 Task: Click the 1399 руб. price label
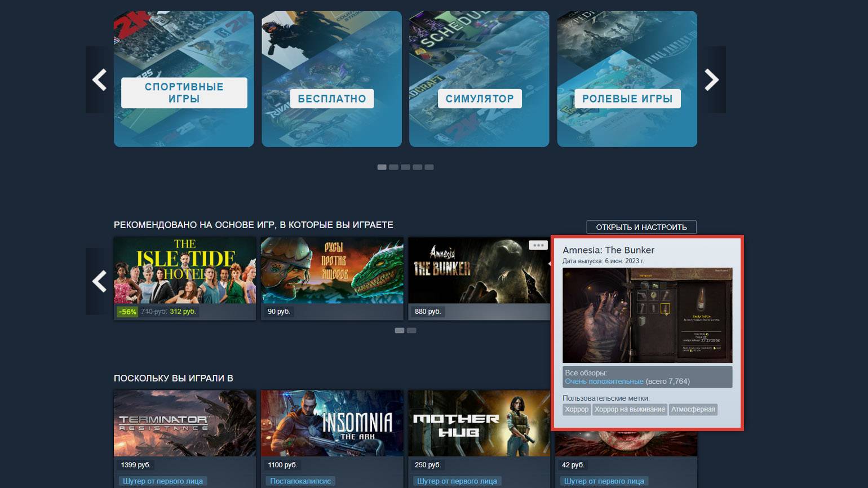pos(135,465)
